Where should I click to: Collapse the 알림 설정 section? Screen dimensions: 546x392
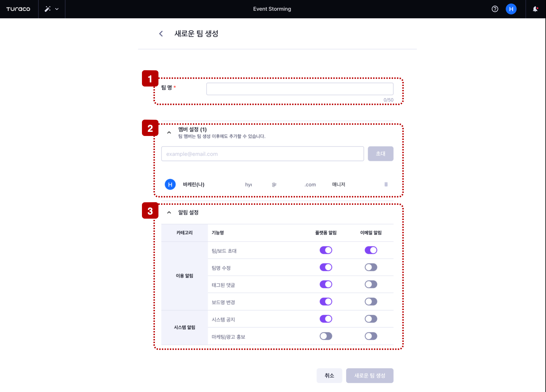[169, 212]
